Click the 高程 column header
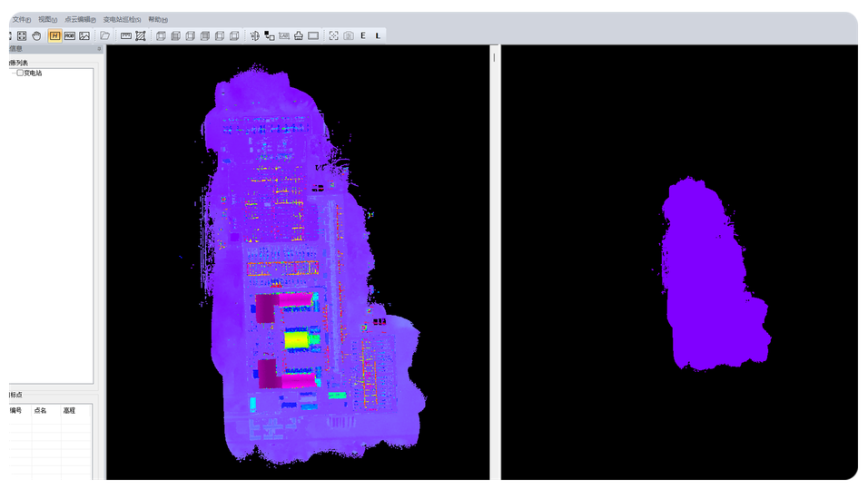 [69, 411]
